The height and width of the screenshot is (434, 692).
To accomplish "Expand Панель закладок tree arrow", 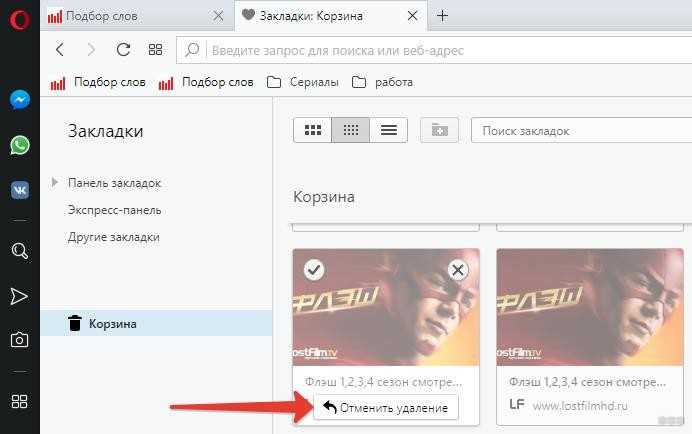I will pos(55,182).
